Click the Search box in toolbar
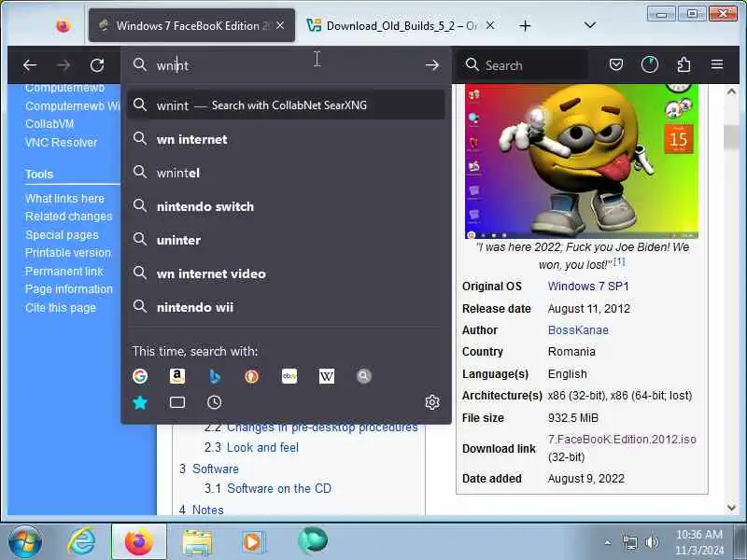The image size is (747, 560). coord(523,65)
